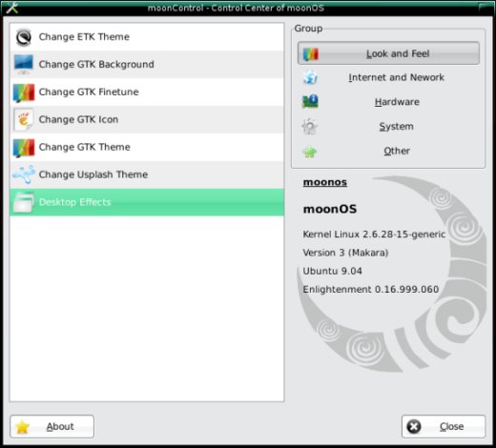Click the Kernel Linux 2.6.28-15-generic text
Viewport: 496px width, 448px height.
374,234
